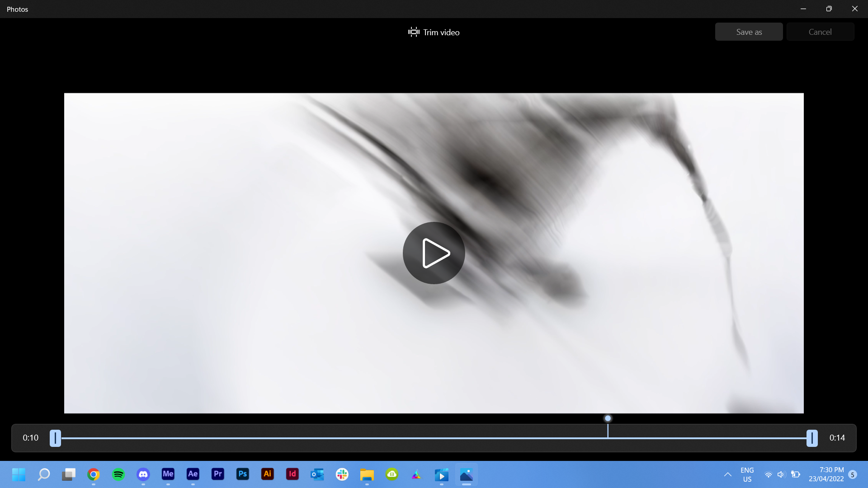868x488 pixels.
Task: Click the Save as button
Action: coord(748,32)
